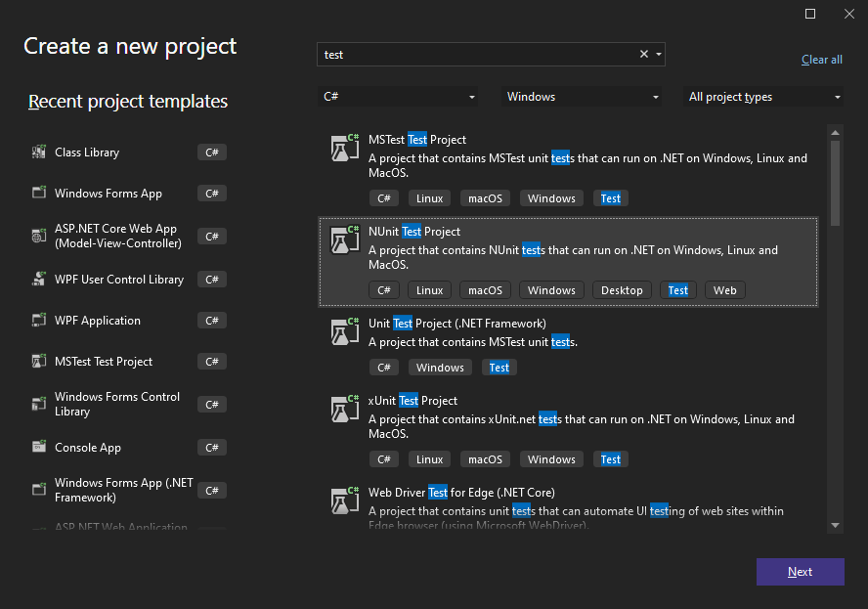The image size is (868, 609).
Task: Click the Linux tag on MSTest Test Project
Action: click(x=429, y=198)
